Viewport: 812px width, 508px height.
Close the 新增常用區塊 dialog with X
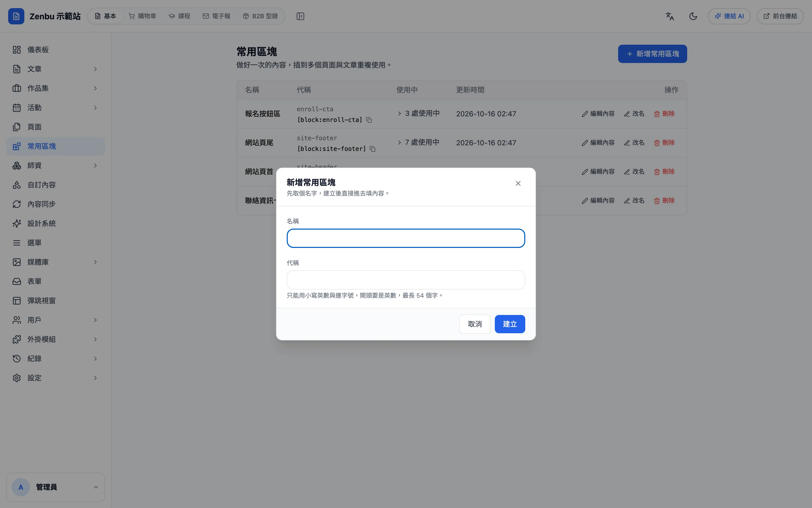(x=518, y=183)
